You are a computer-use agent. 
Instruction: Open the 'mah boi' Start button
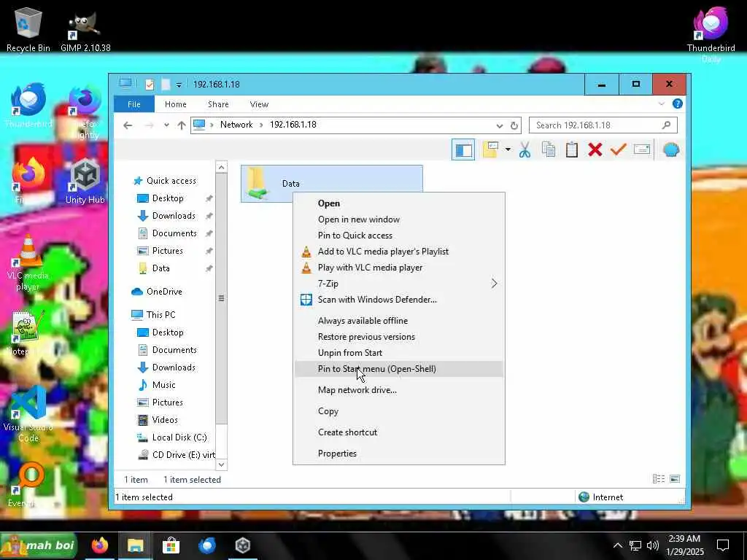coord(39,545)
